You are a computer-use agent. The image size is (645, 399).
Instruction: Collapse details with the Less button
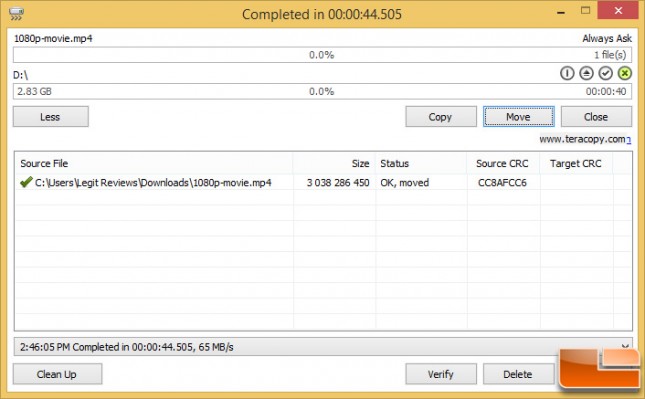coord(51,117)
